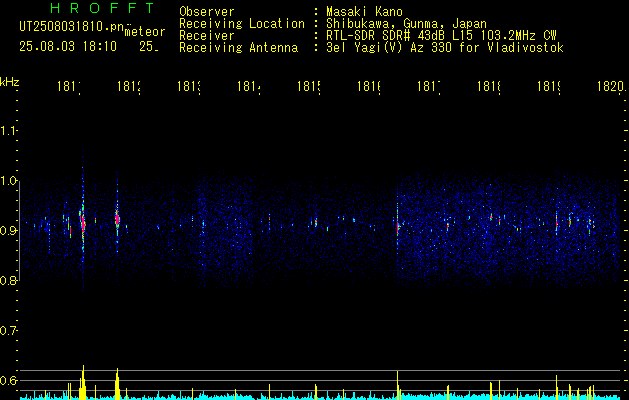Select the location Shibukawa, Gunma, Japan
The width and height of the screenshot is (629, 400).
pyautogui.click(x=406, y=24)
